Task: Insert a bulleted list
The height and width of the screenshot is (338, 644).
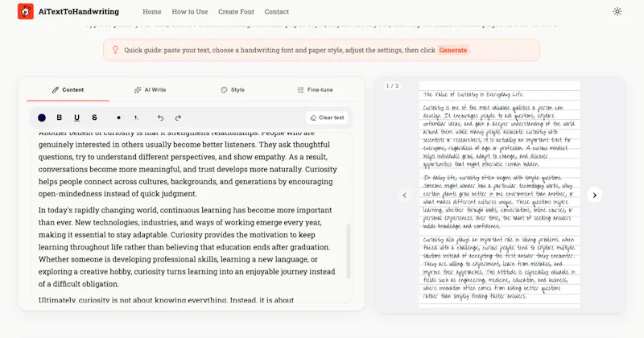Action: pos(118,117)
